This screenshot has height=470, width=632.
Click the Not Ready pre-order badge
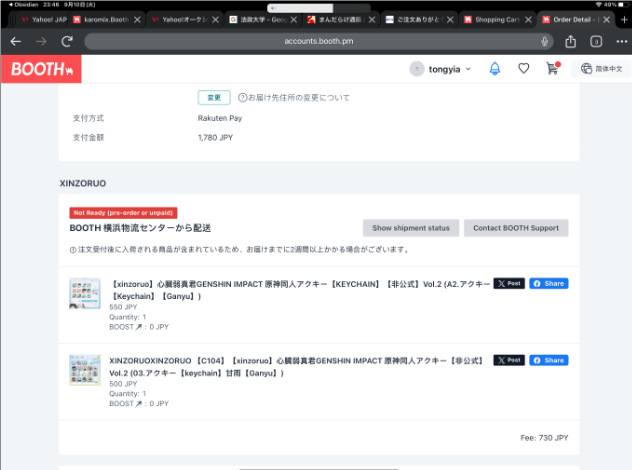(123, 213)
